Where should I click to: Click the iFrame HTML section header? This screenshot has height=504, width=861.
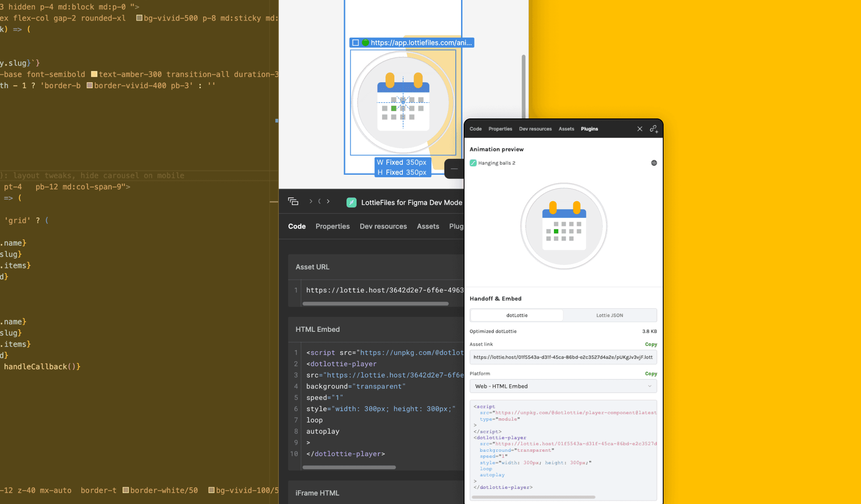[x=376, y=493]
